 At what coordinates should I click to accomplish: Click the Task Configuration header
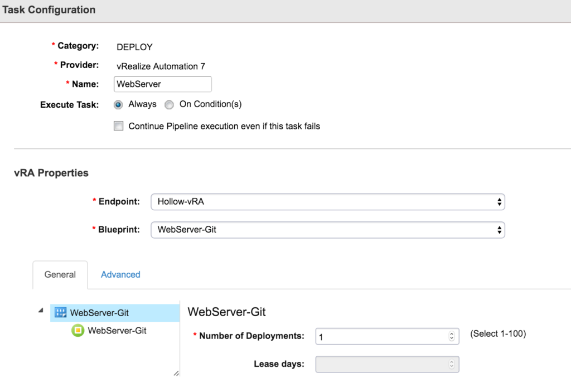[x=49, y=10]
